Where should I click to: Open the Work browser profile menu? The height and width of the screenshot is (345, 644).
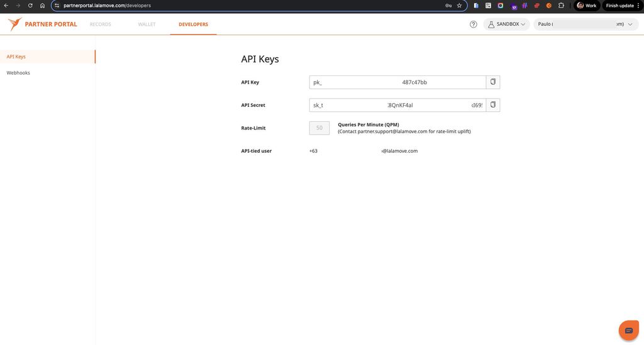point(587,6)
